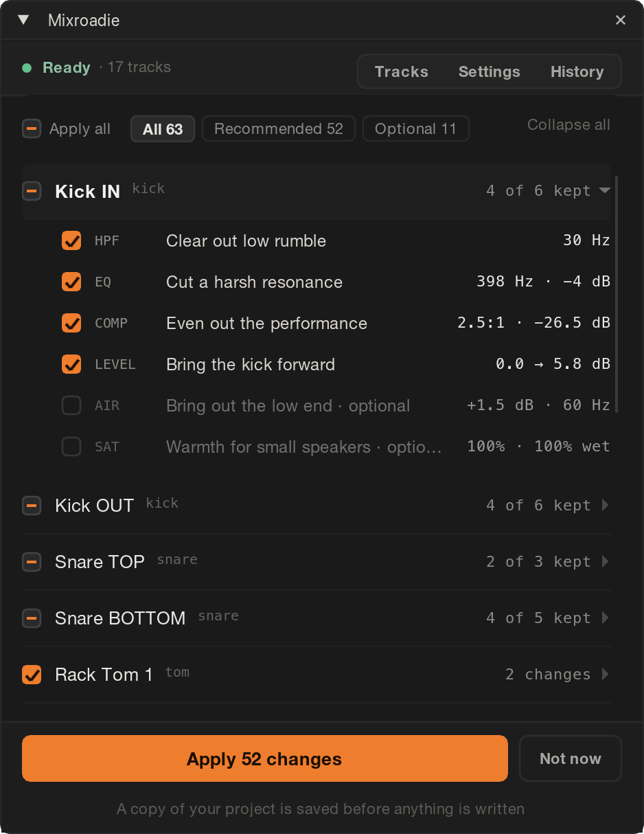Click the '2 changes' label

click(x=548, y=675)
